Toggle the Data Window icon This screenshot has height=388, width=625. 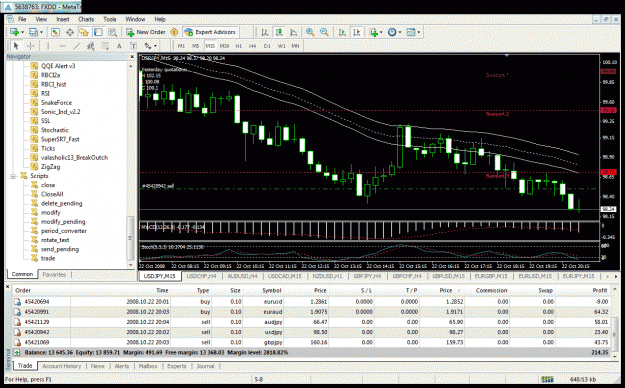click(70, 32)
